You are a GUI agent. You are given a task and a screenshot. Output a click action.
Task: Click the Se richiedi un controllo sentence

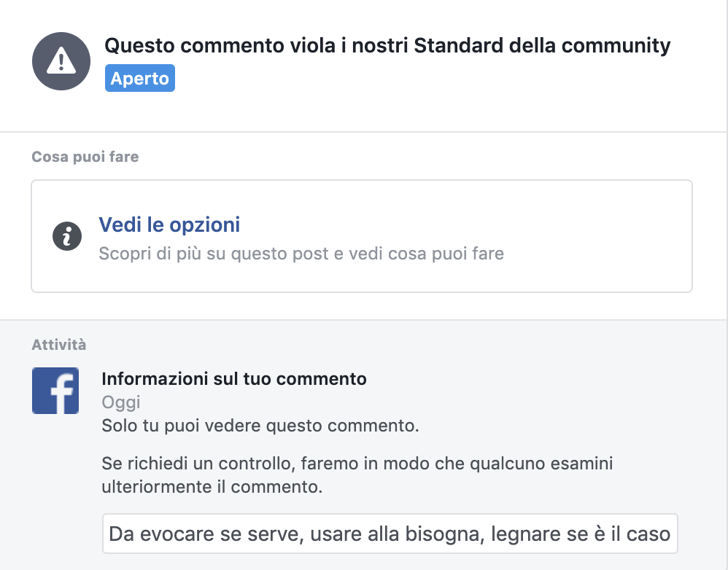click(x=357, y=464)
